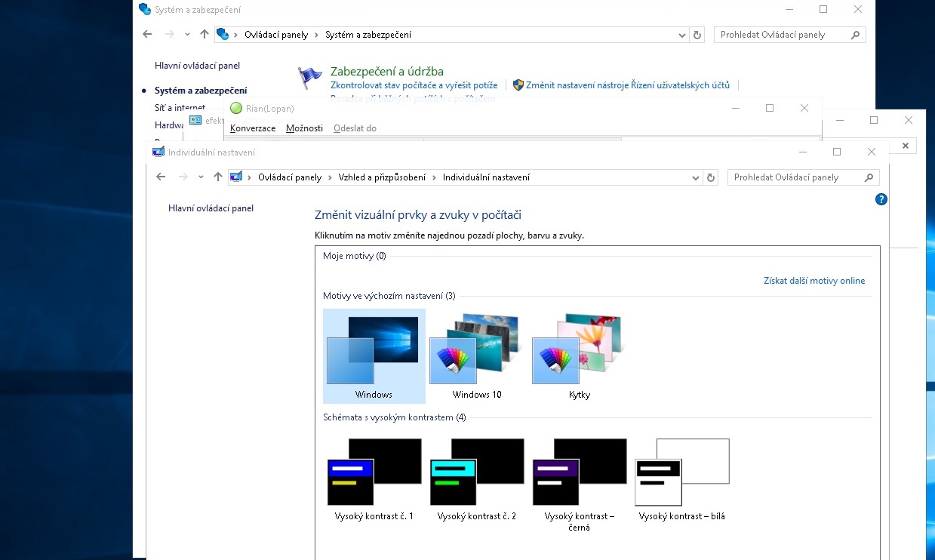Click the address bar icon in Systém a zabezpečení
Image resolution: width=935 pixels, height=560 pixels.
(223, 35)
